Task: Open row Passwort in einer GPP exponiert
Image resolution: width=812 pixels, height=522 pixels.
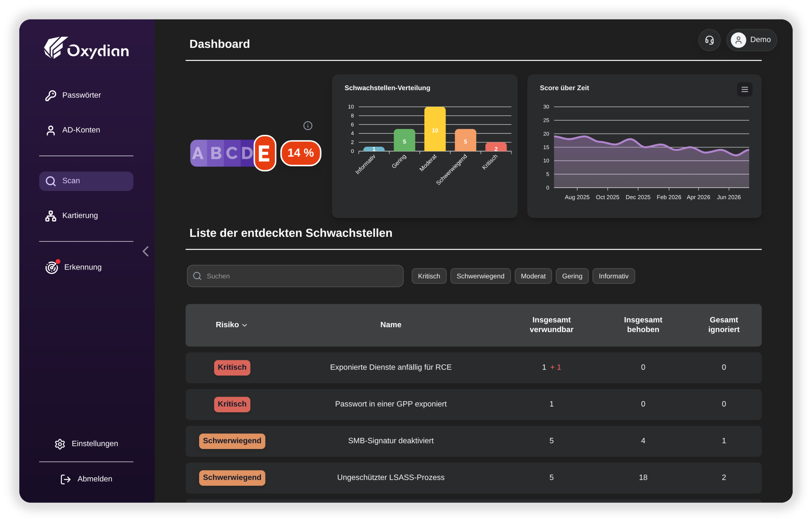Action: (473, 404)
